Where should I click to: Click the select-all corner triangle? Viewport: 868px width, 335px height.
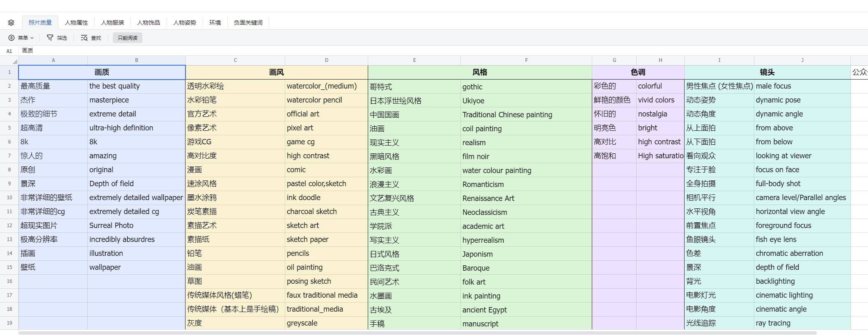click(x=15, y=62)
